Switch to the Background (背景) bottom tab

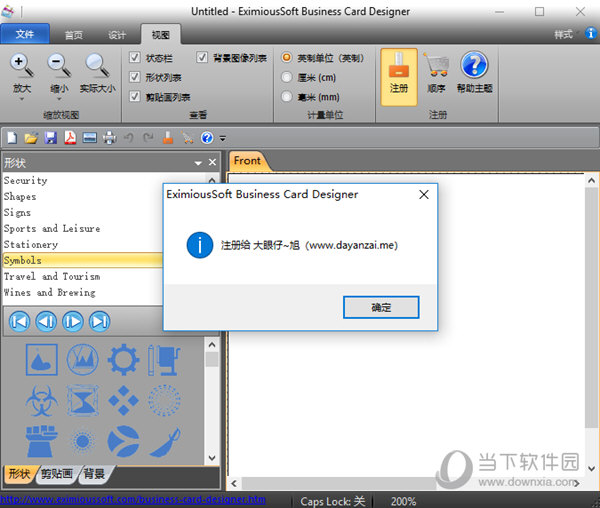(94, 474)
